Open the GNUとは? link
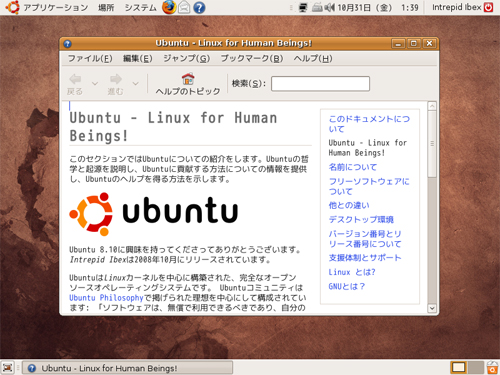The width and height of the screenshot is (500, 375). pos(347,286)
